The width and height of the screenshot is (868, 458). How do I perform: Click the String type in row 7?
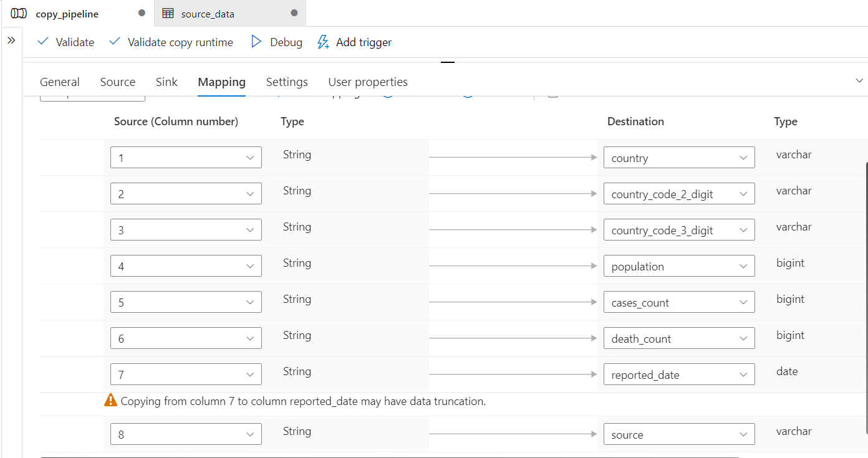(297, 371)
